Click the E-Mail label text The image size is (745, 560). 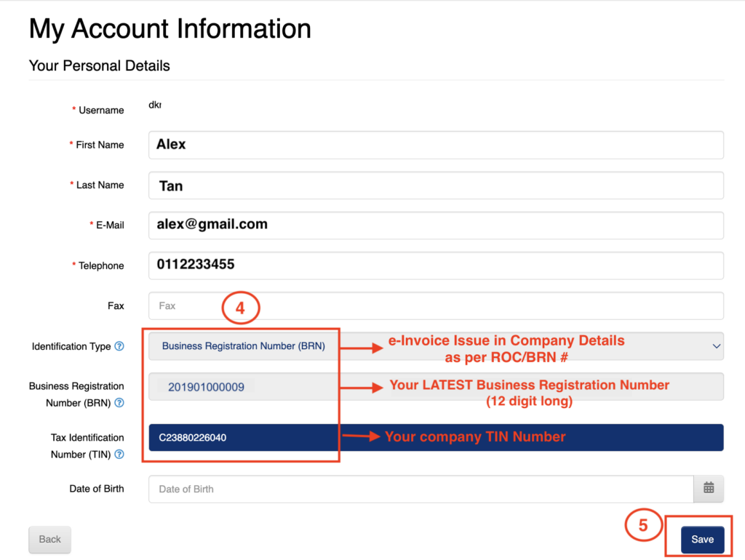(110, 225)
